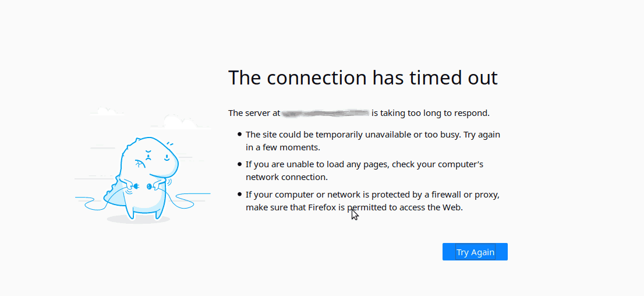Click the "The server at" text
This screenshot has width=644, height=296.
click(254, 113)
